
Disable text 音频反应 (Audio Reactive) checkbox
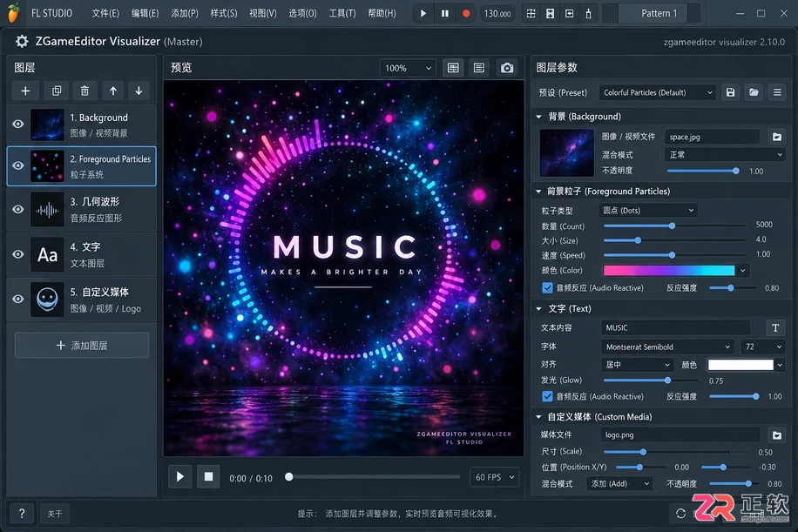click(x=547, y=396)
